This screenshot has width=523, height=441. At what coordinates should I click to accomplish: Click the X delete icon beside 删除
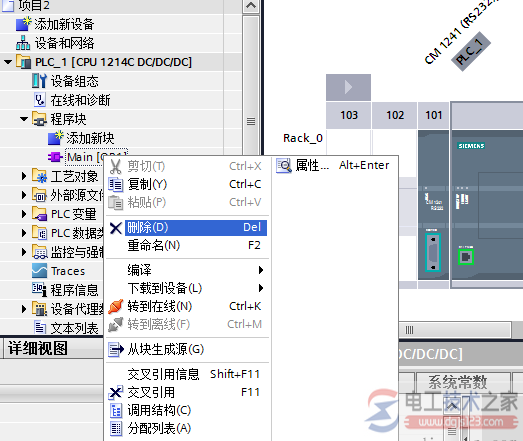click(116, 228)
